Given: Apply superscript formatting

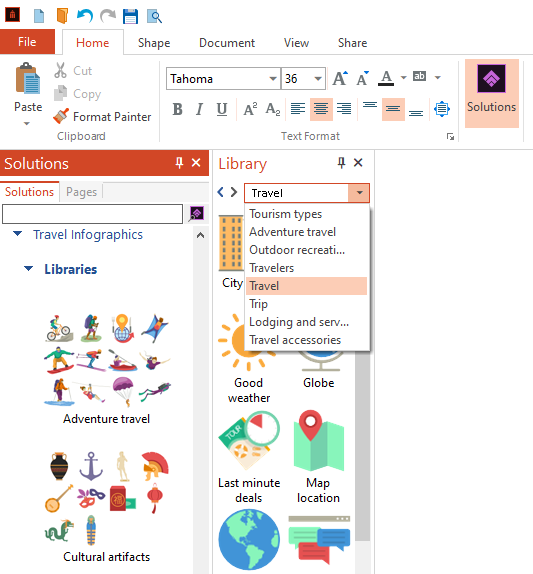Looking at the screenshot, I should [250, 109].
